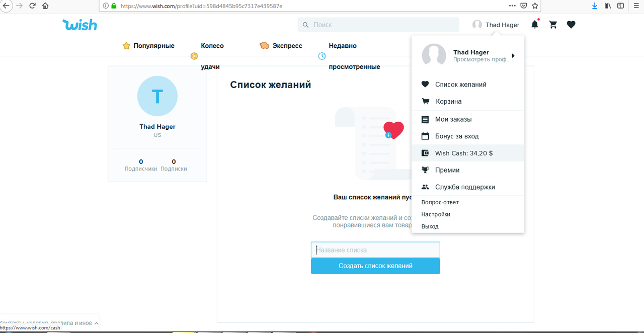The width and height of the screenshot is (644, 333).
Task: Click the Поиск search field
Action: coord(378,25)
